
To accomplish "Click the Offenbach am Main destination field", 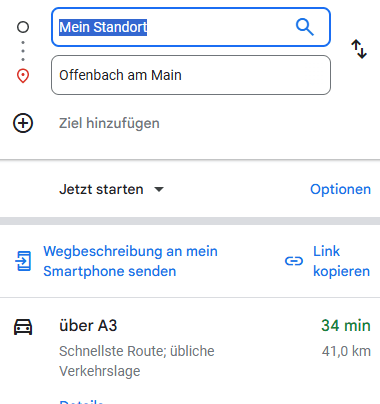I will coord(191,75).
